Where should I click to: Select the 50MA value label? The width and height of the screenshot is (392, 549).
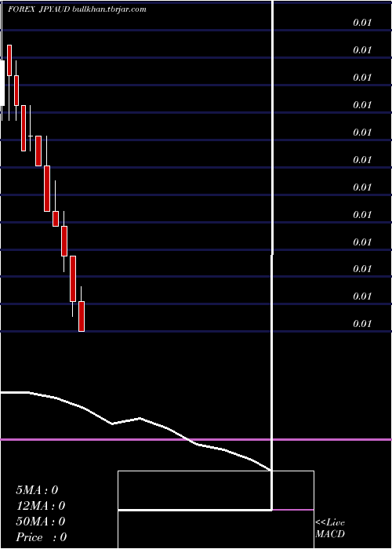[41, 522]
